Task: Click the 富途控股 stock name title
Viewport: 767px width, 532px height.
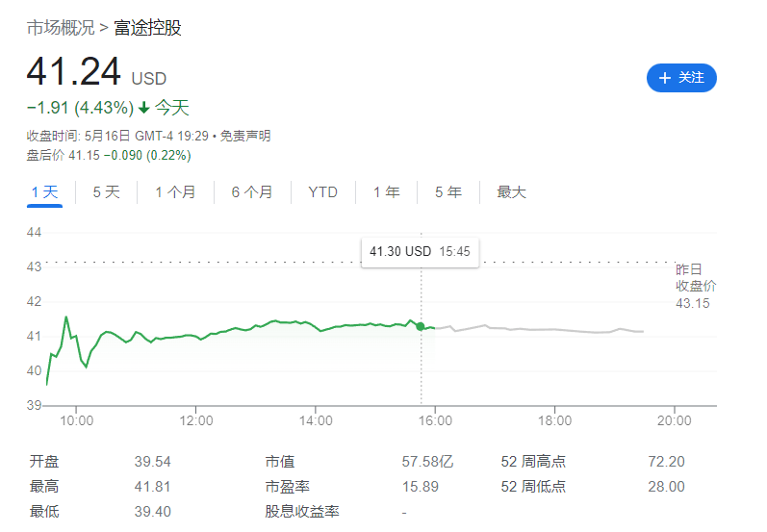Action: click(147, 28)
